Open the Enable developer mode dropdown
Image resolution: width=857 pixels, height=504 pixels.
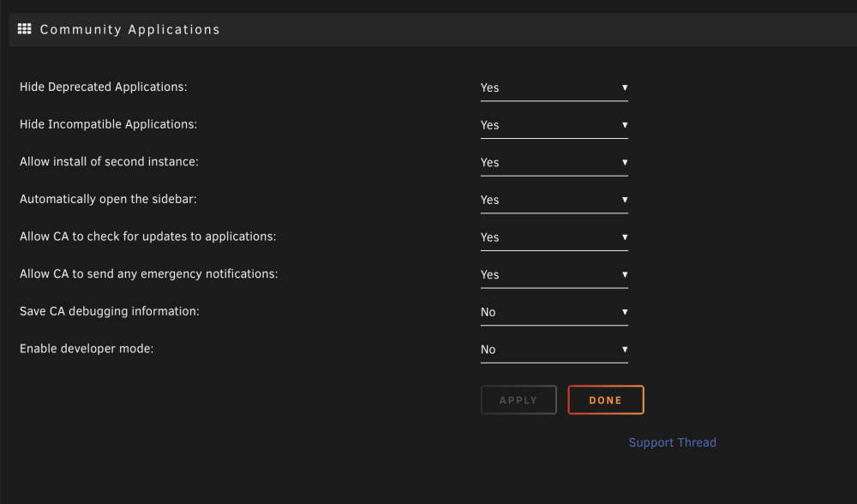(x=554, y=350)
